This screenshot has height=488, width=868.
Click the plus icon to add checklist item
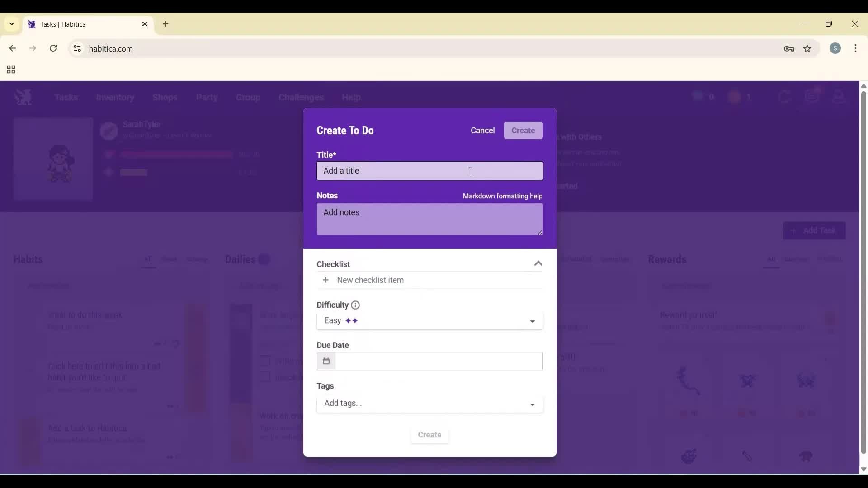click(x=326, y=280)
